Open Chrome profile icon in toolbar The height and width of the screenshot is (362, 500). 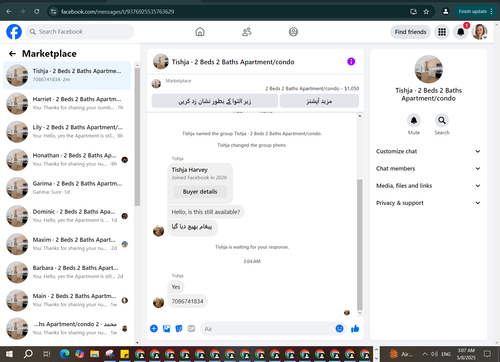click(x=445, y=12)
